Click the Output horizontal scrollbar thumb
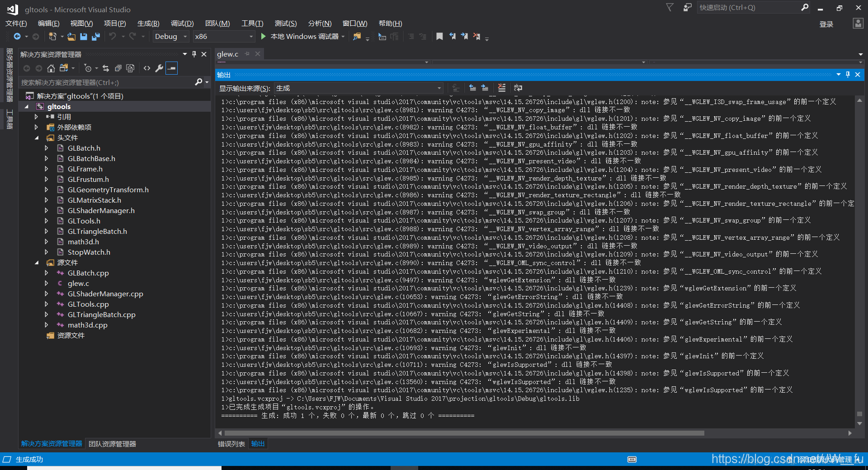 [x=464, y=433]
